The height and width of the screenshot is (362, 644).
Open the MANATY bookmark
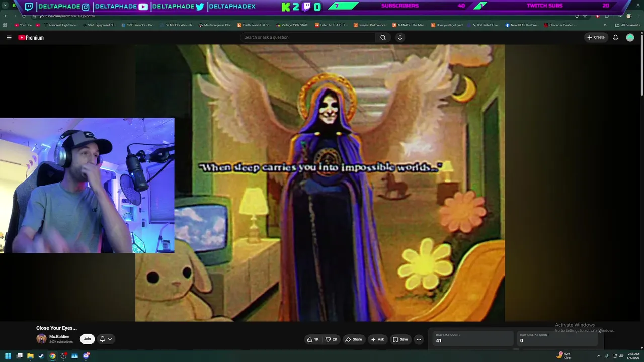(409, 25)
